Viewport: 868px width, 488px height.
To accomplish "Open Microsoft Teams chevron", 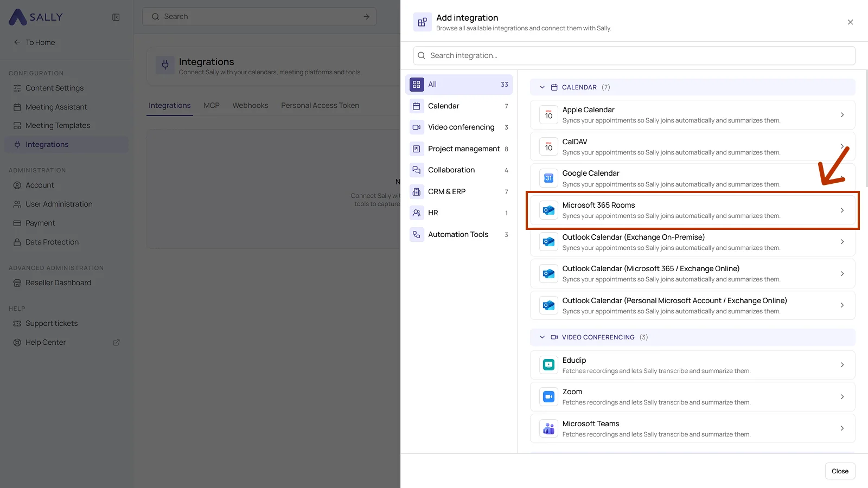I will (x=842, y=428).
